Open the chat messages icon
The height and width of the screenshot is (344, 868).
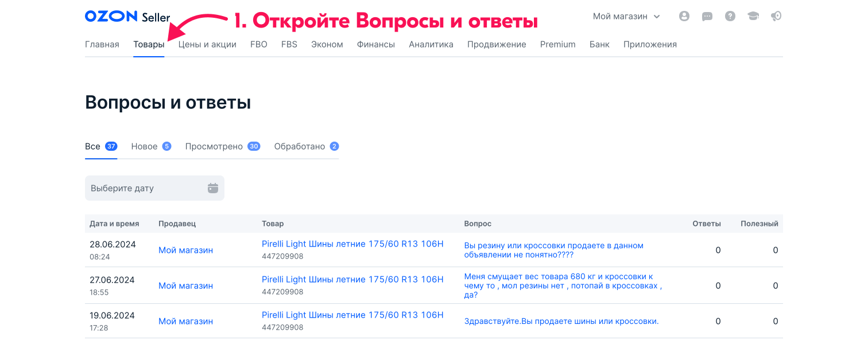tap(707, 17)
